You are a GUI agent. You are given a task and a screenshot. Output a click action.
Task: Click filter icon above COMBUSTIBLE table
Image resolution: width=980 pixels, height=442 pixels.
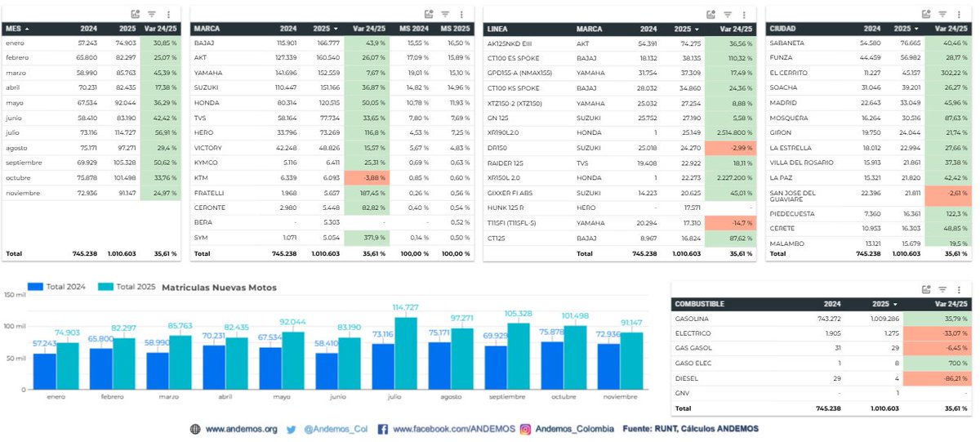942,289
